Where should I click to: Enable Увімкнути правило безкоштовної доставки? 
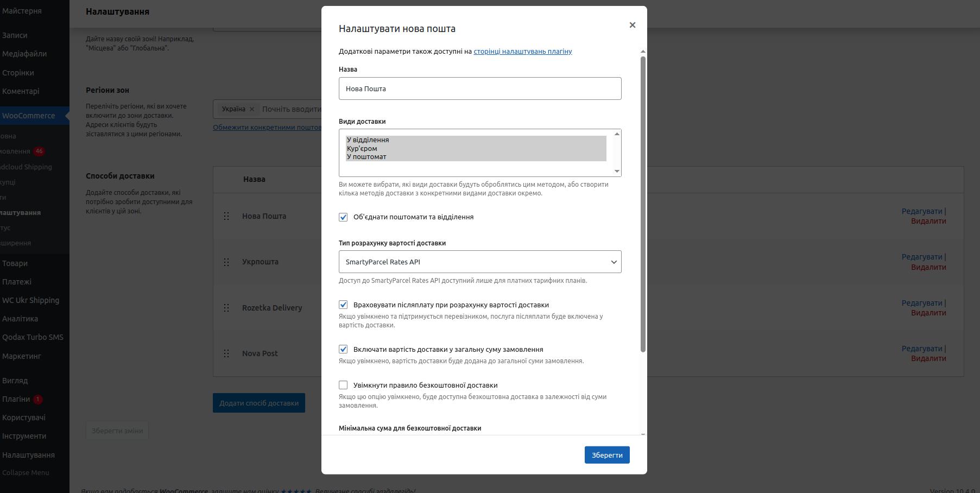click(343, 385)
